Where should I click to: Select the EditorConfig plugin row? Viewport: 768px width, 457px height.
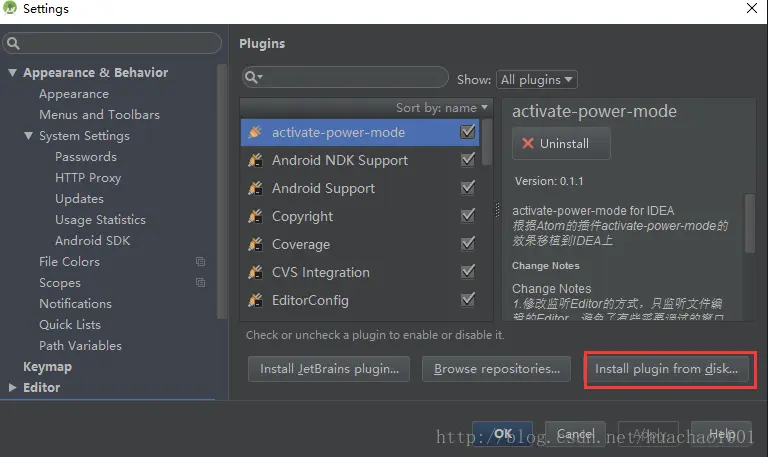(x=360, y=300)
